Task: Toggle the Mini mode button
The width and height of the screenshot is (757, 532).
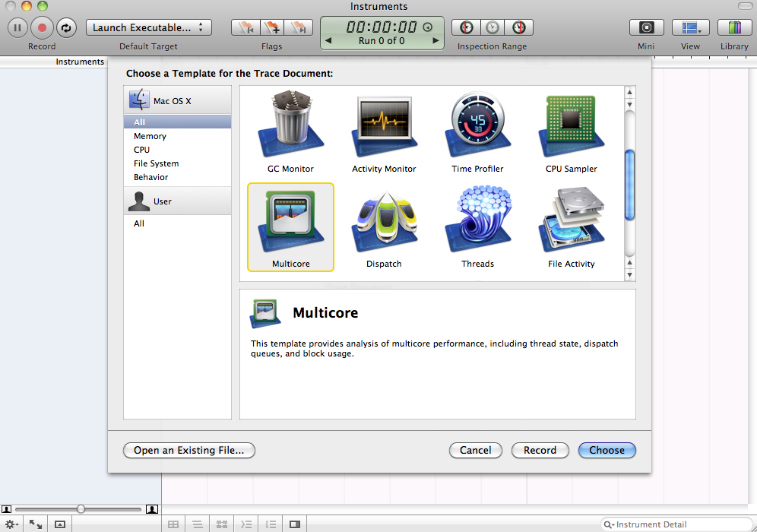Action: [x=646, y=28]
